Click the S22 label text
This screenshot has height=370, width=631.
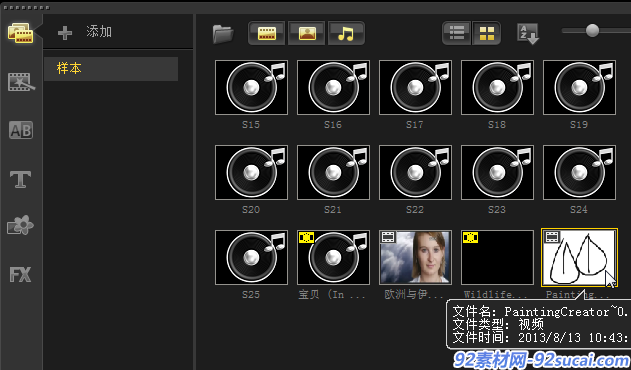(415, 210)
